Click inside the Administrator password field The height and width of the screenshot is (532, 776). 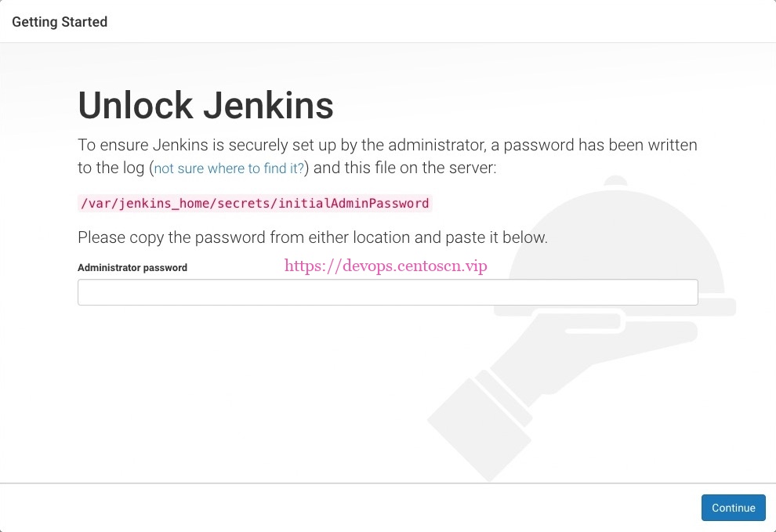click(x=387, y=291)
